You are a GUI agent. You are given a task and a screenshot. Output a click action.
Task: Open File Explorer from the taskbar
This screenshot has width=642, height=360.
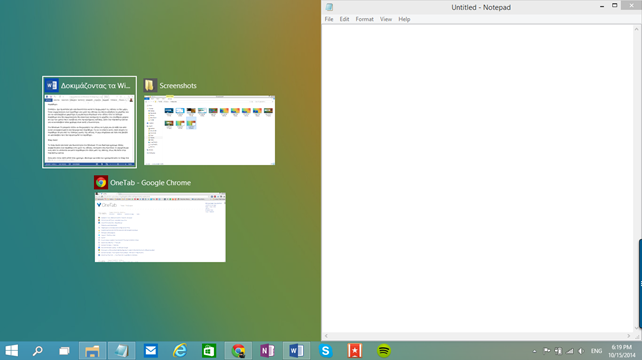click(92, 351)
